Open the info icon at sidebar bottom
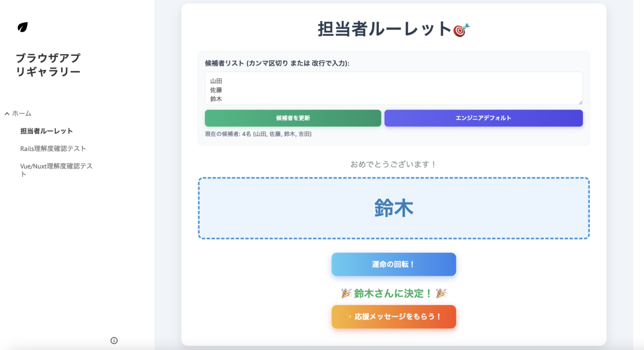Image resolution: width=644 pixels, height=350 pixels. pyautogui.click(x=114, y=340)
